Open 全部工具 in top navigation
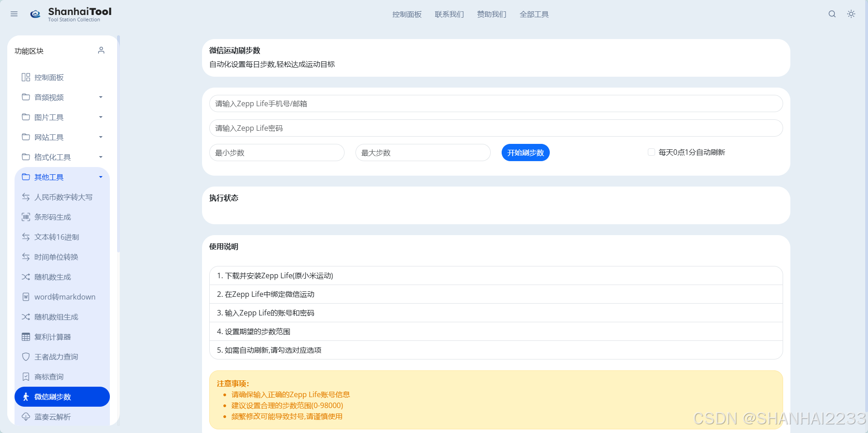The width and height of the screenshot is (868, 433). pos(534,15)
